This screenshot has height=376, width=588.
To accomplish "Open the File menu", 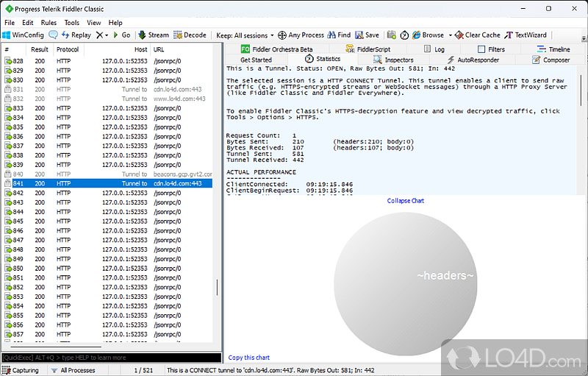I will pyautogui.click(x=10, y=23).
